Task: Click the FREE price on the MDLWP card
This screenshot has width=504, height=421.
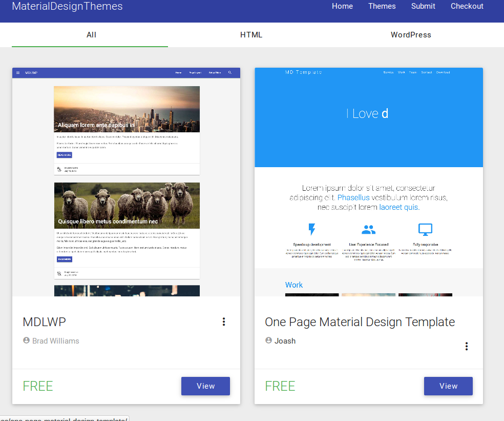Action: 37,386
